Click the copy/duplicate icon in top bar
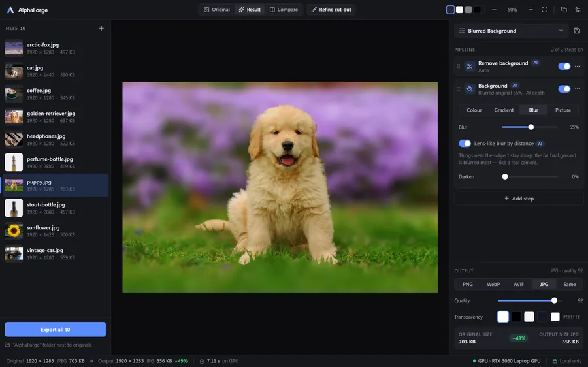The width and height of the screenshot is (588, 367). coord(564,10)
